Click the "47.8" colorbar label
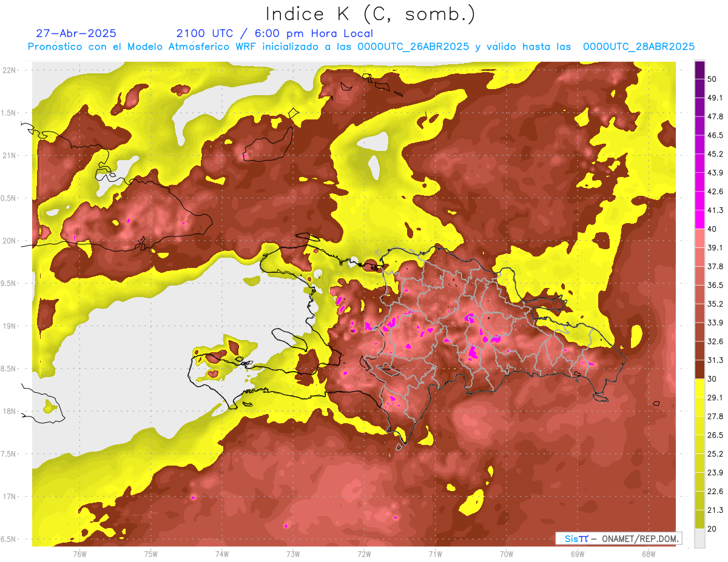 [715, 116]
